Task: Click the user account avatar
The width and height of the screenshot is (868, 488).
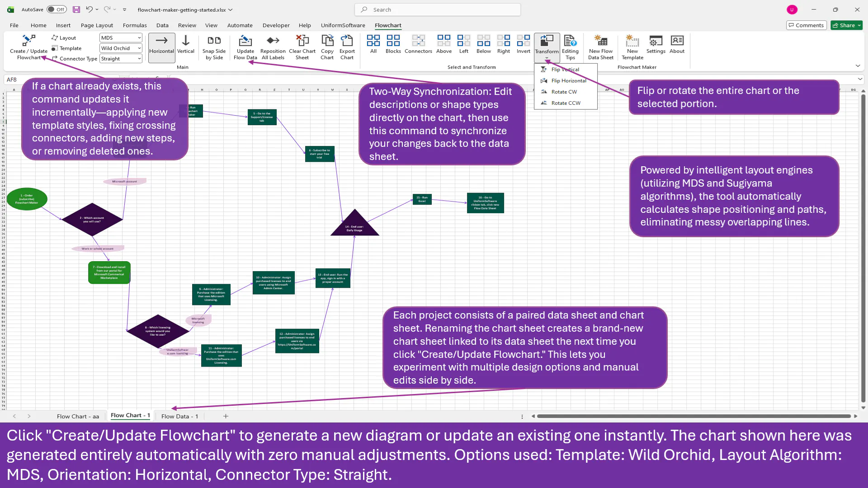Action: (792, 9)
